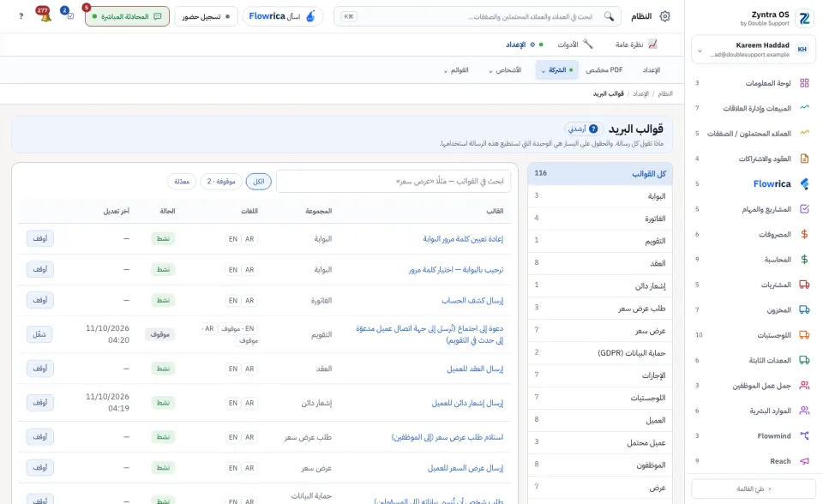Click the KH user avatar
Viewport: 823px width, 504px height.
pyautogui.click(x=802, y=50)
